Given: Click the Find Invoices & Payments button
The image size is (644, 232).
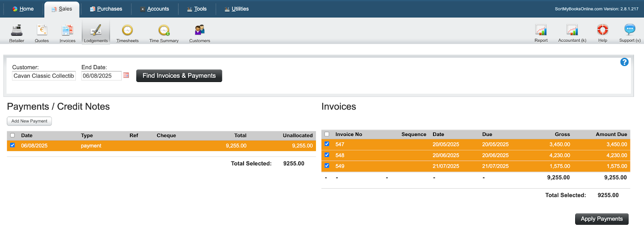Looking at the screenshot, I should [x=179, y=76].
